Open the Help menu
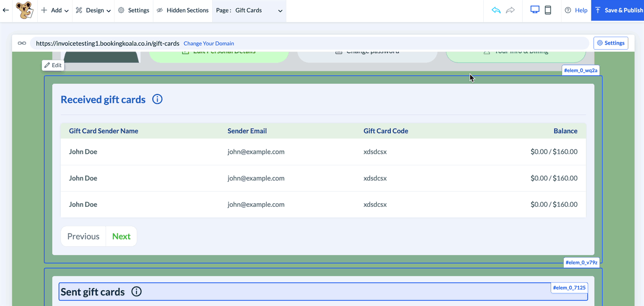 click(576, 10)
